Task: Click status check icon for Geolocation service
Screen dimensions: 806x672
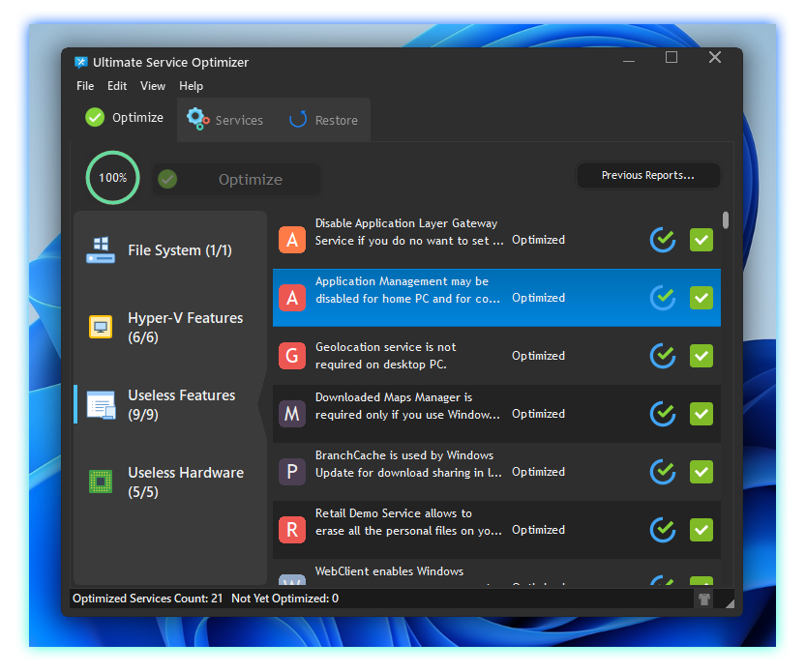Action: click(663, 356)
